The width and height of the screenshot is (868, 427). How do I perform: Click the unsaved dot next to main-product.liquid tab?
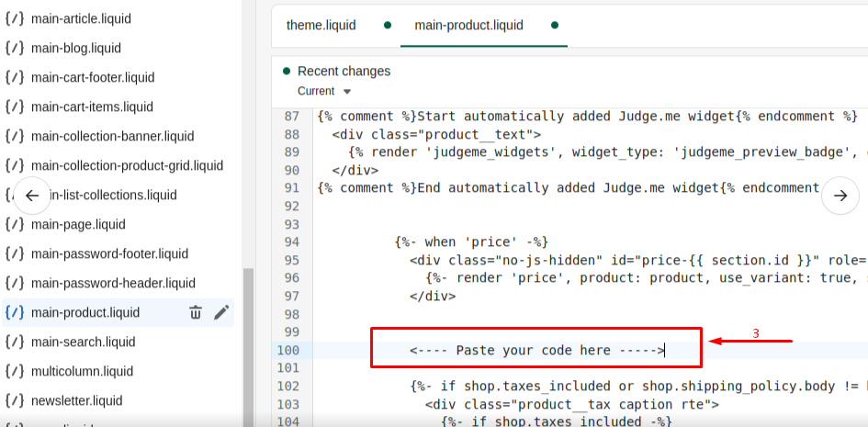coord(555,25)
